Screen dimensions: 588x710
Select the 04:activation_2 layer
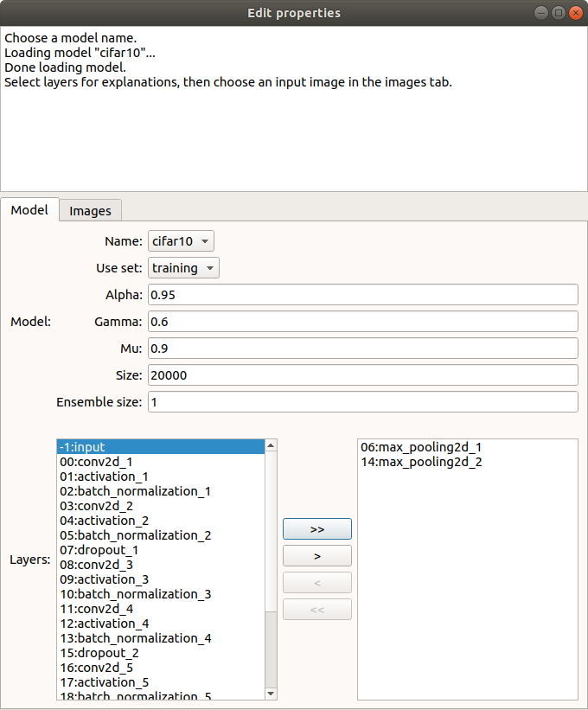(161, 521)
